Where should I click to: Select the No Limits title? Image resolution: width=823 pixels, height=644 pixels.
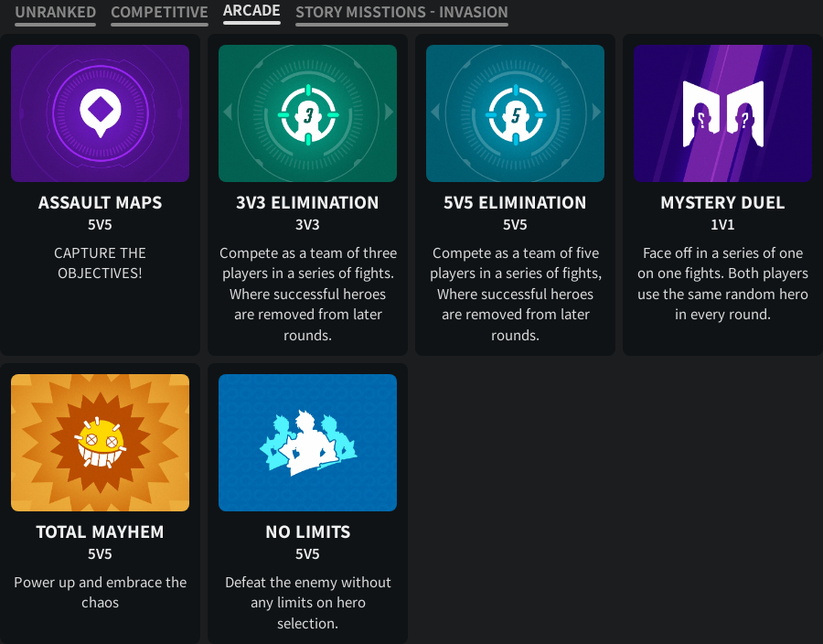308,531
